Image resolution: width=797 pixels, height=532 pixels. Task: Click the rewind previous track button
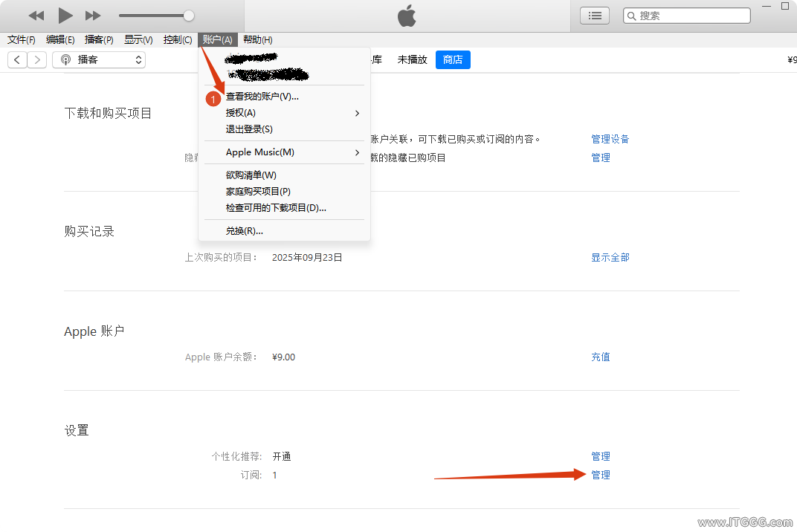coord(36,16)
